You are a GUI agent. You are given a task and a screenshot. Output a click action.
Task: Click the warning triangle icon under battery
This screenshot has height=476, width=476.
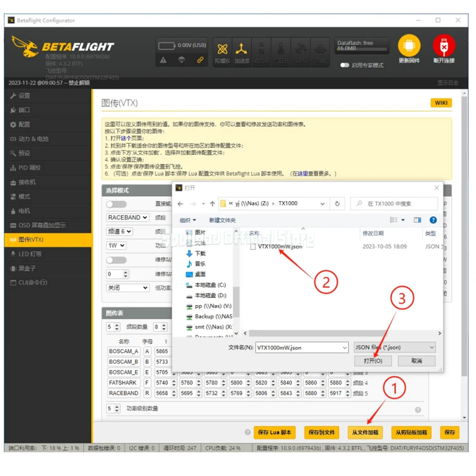tap(163, 60)
